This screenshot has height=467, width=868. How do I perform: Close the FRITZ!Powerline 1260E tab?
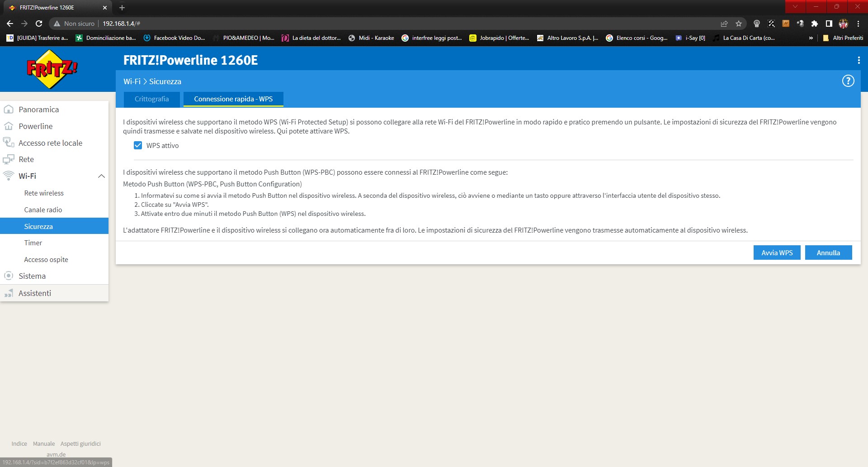click(x=105, y=8)
